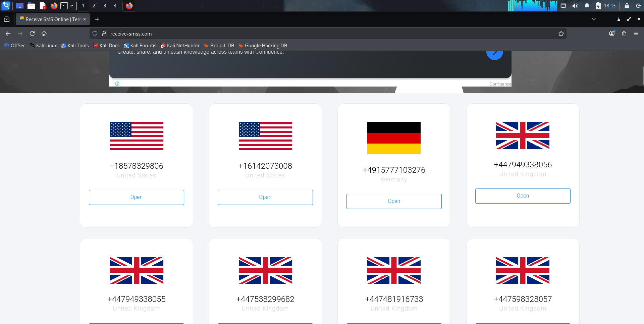The image size is (644, 324).
Task: Open Firefox view recent browsing icon
Action: click(7, 19)
